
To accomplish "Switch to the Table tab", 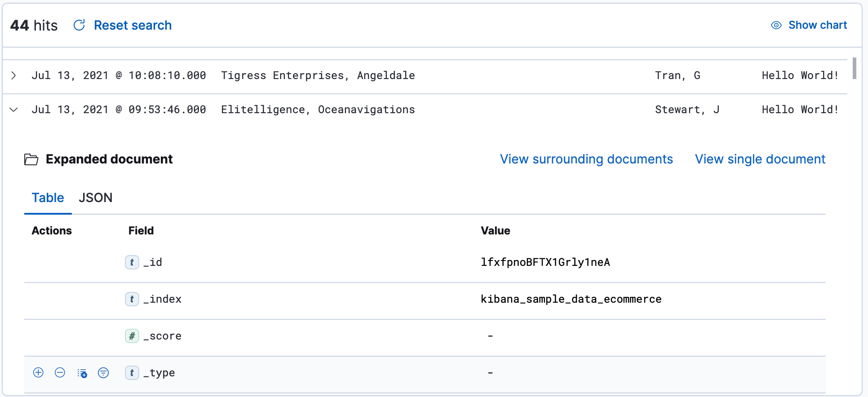I will click(48, 198).
